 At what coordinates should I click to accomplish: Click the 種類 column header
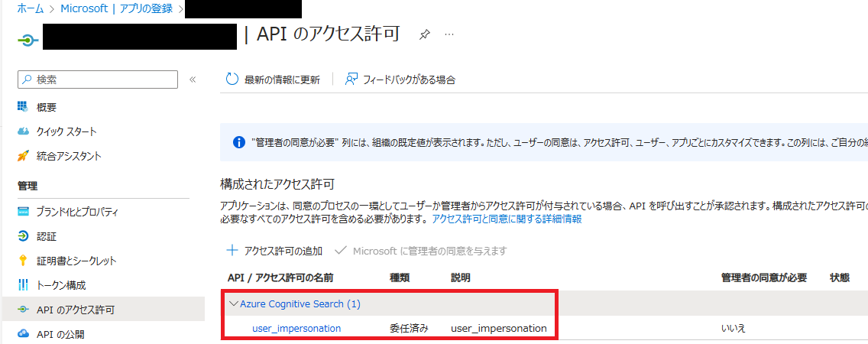399,277
